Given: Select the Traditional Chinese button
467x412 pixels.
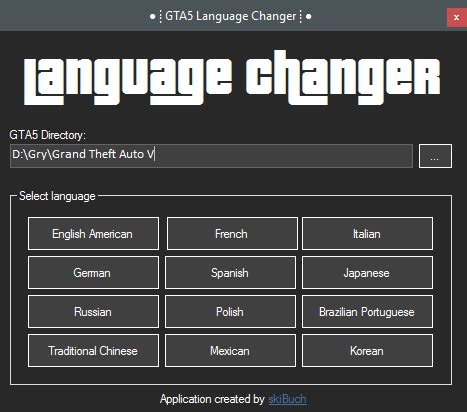Looking at the screenshot, I should [x=93, y=350].
